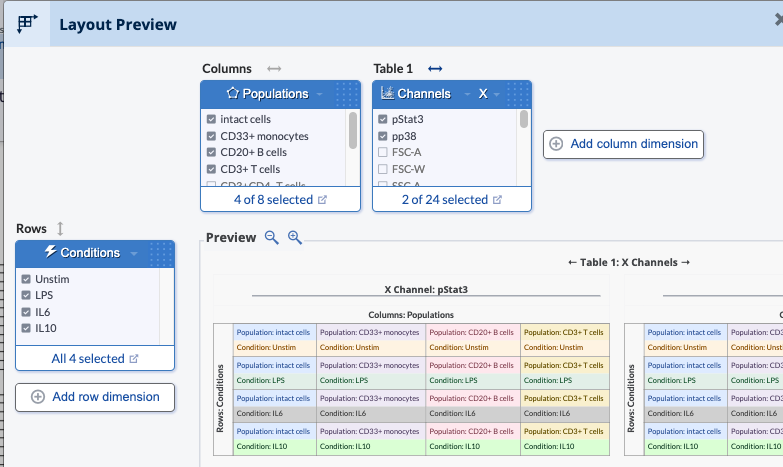The width and height of the screenshot is (783, 467).
Task: Click the Layout Preview table icon
Action: tap(28, 24)
